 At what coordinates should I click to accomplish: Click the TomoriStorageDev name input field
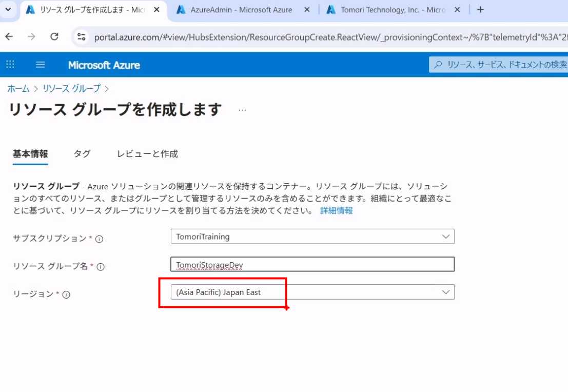pyautogui.click(x=312, y=264)
